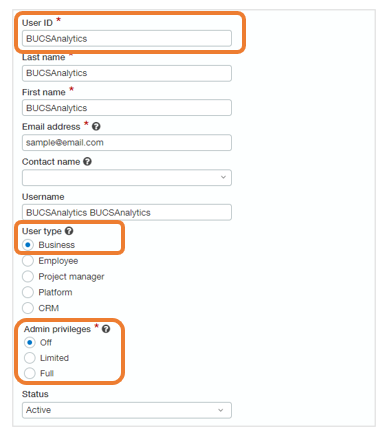Show the Contact name help tooltip icon
This screenshot has height=434, width=387.
point(87,162)
